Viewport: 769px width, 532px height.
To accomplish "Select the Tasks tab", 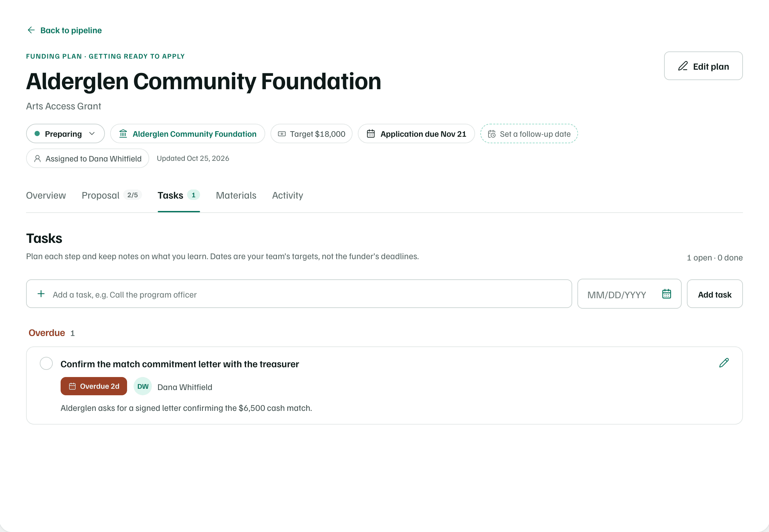I will click(179, 195).
